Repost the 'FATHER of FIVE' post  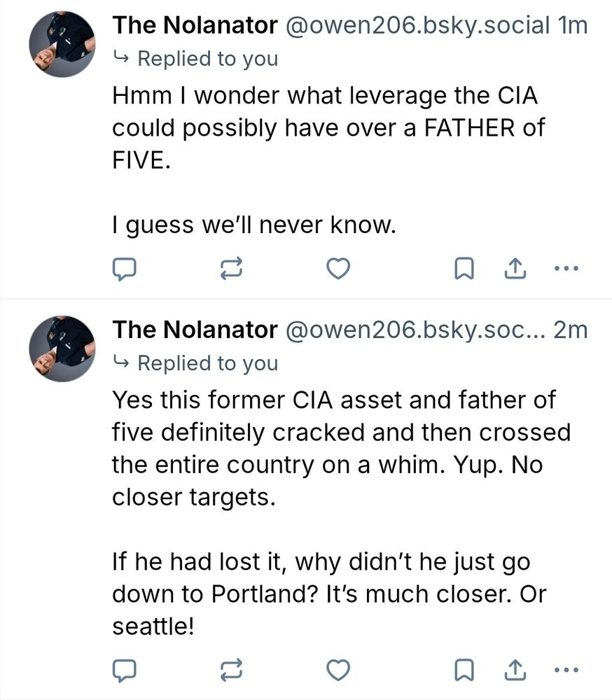tap(232, 268)
